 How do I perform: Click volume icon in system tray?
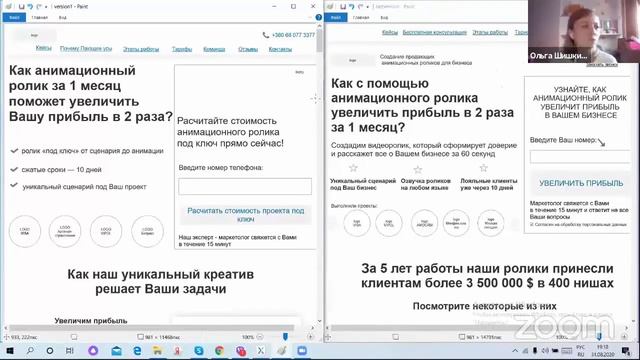point(545,351)
